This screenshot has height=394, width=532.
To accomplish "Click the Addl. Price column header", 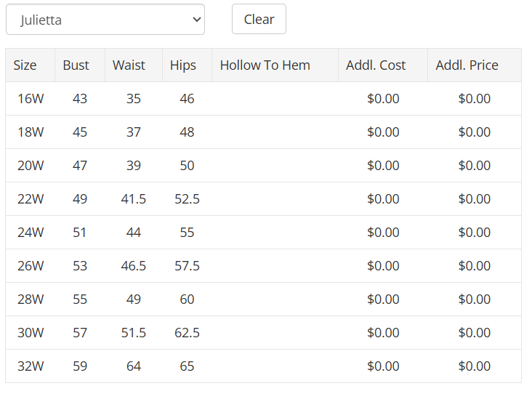I will [x=467, y=65].
